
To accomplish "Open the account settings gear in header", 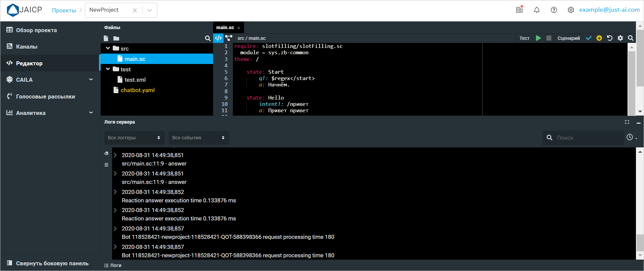I will [571, 10].
